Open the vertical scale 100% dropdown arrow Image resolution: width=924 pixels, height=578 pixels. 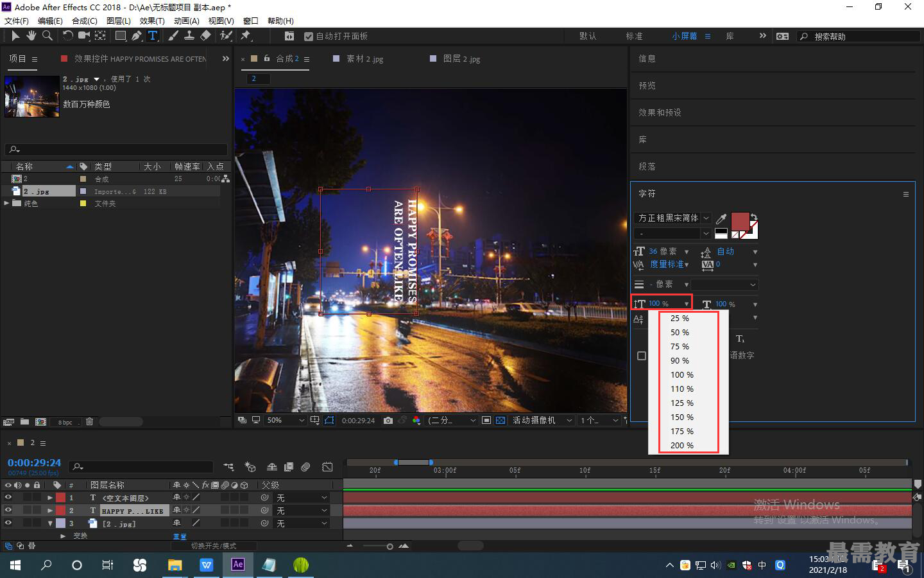tap(687, 304)
